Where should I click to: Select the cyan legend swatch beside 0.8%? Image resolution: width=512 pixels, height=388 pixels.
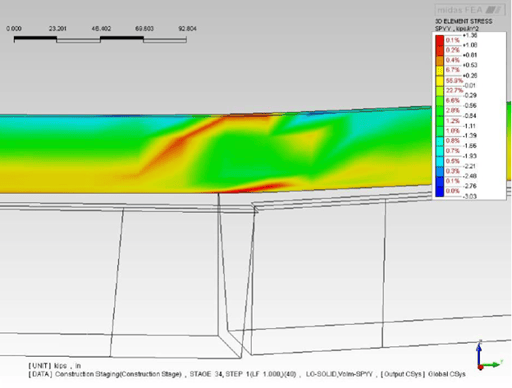click(440, 141)
